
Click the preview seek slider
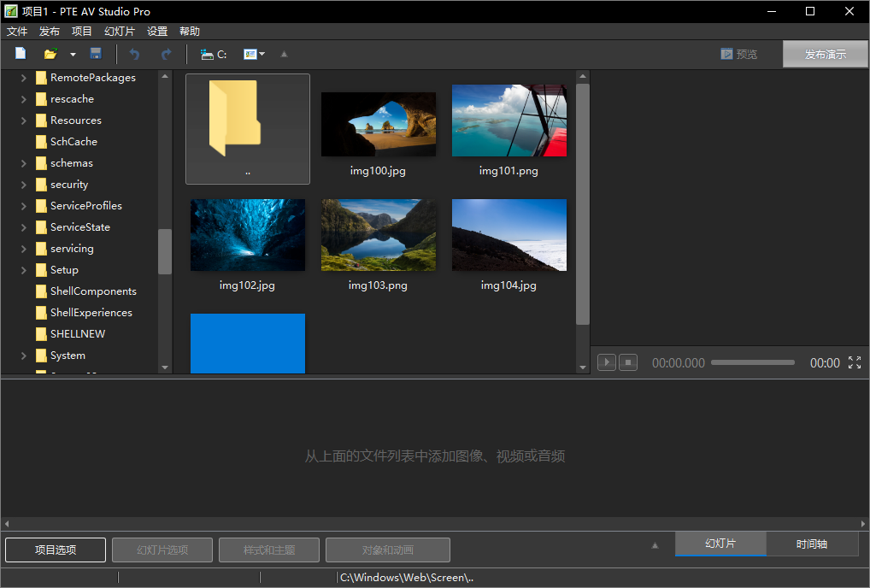click(x=752, y=362)
